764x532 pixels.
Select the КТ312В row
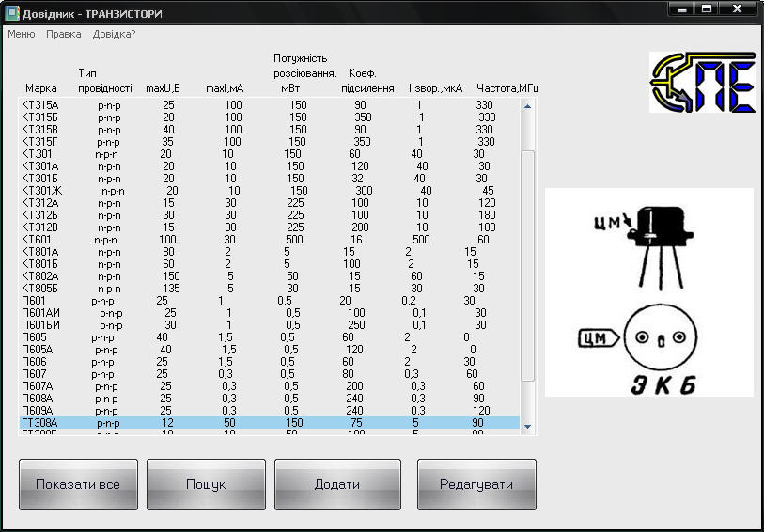tap(270, 227)
